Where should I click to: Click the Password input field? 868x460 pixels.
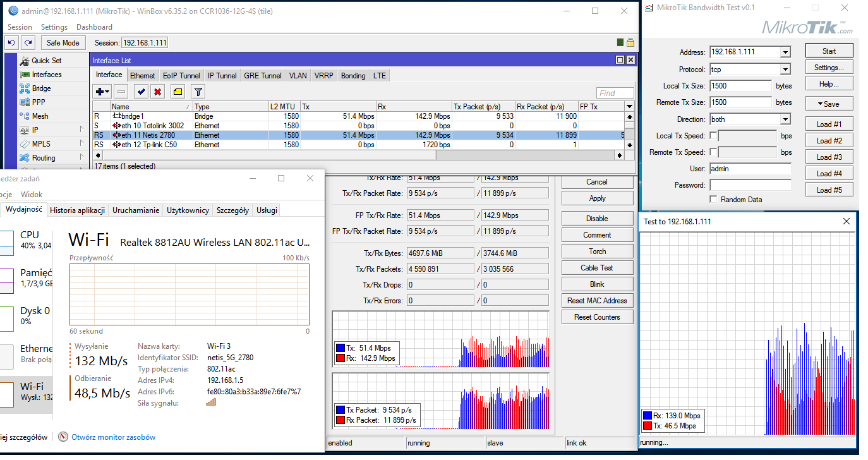[x=750, y=185]
